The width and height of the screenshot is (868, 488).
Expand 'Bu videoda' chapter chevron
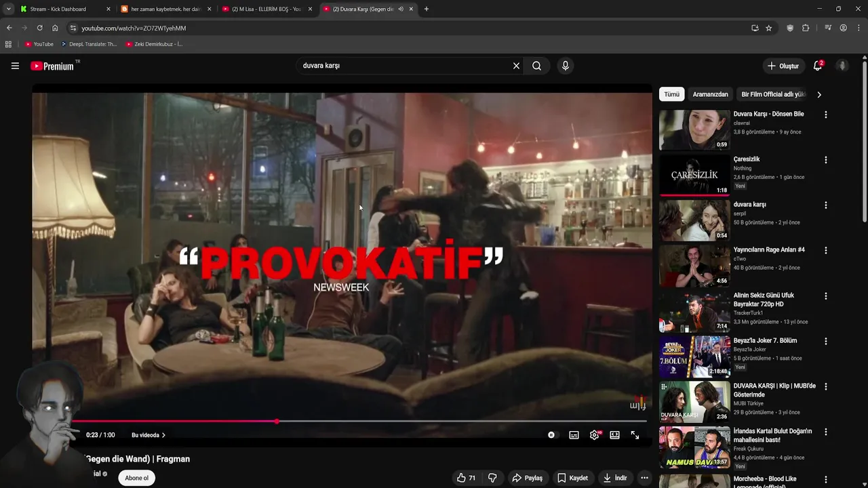[x=163, y=435]
